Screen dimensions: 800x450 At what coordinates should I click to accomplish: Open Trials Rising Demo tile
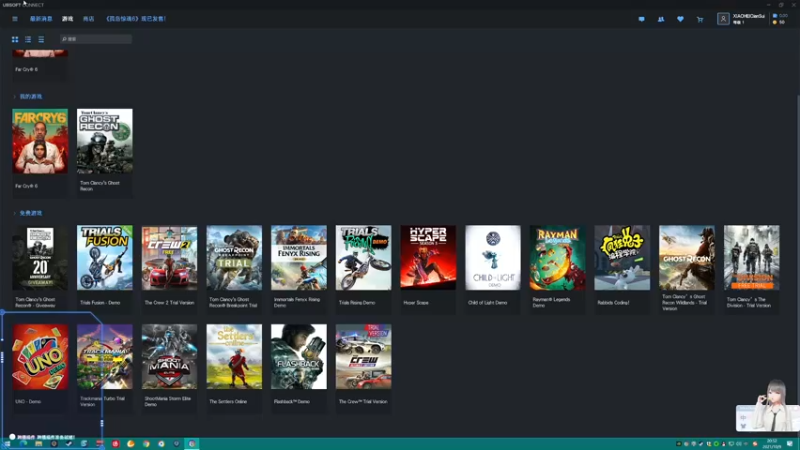click(363, 268)
